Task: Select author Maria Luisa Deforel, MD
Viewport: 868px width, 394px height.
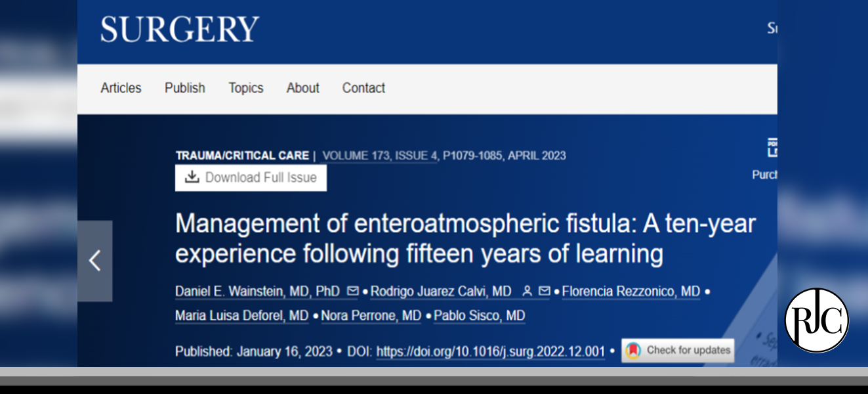Action: [x=241, y=316]
